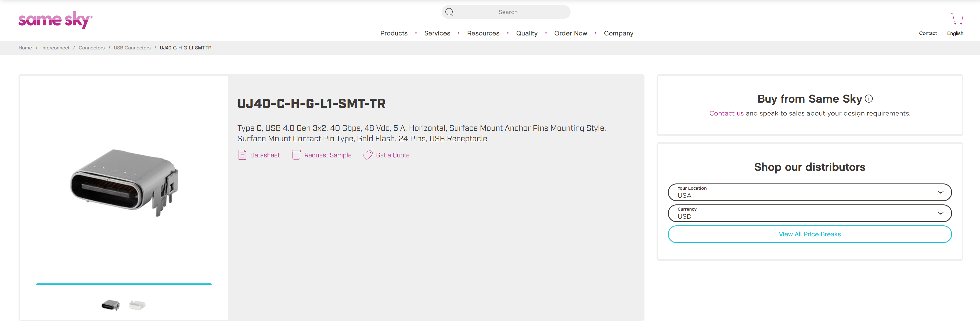Image resolution: width=980 pixels, height=321 pixels.
Task: Open the Company menu
Action: (619, 33)
